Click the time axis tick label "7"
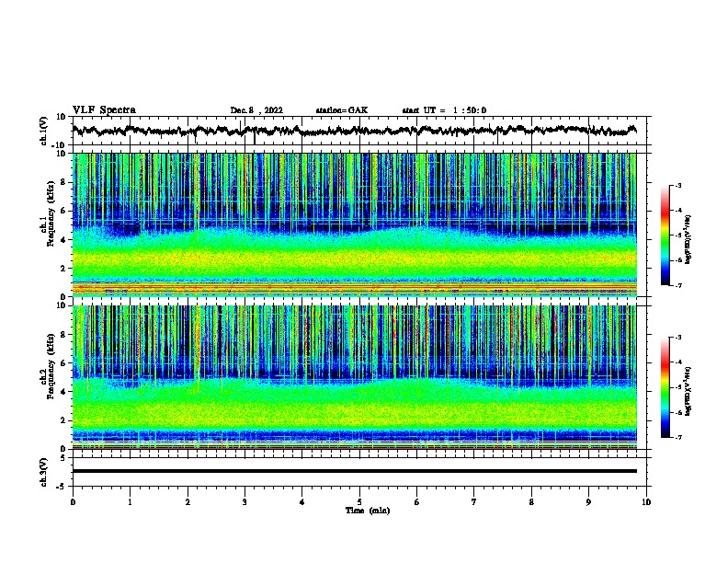This screenshot has height=563, width=728. click(473, 501)
